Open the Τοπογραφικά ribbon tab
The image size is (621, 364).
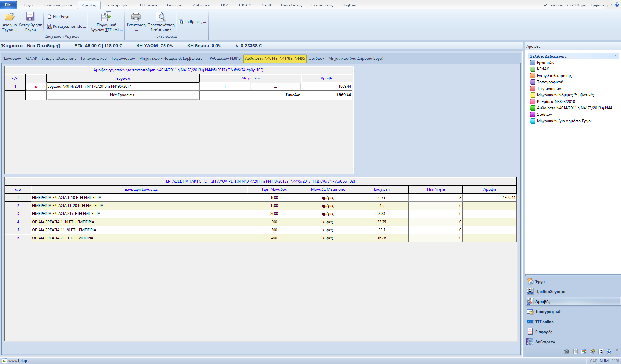(117, 5)
